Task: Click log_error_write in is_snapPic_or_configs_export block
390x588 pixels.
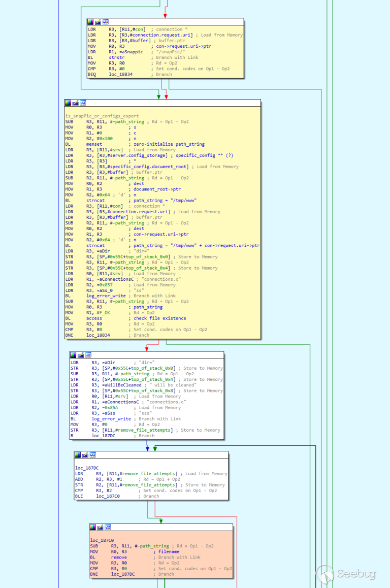Action: click(x=106, y=296)
